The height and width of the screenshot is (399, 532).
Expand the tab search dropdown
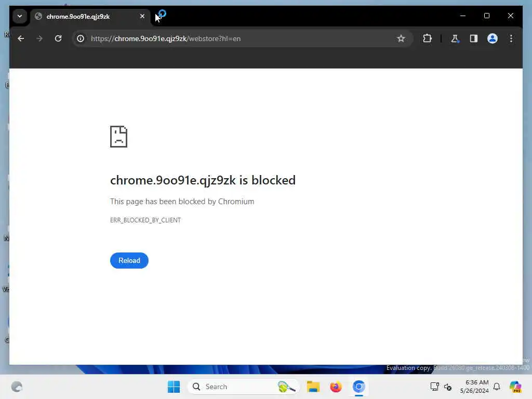(x=20, y=16)
